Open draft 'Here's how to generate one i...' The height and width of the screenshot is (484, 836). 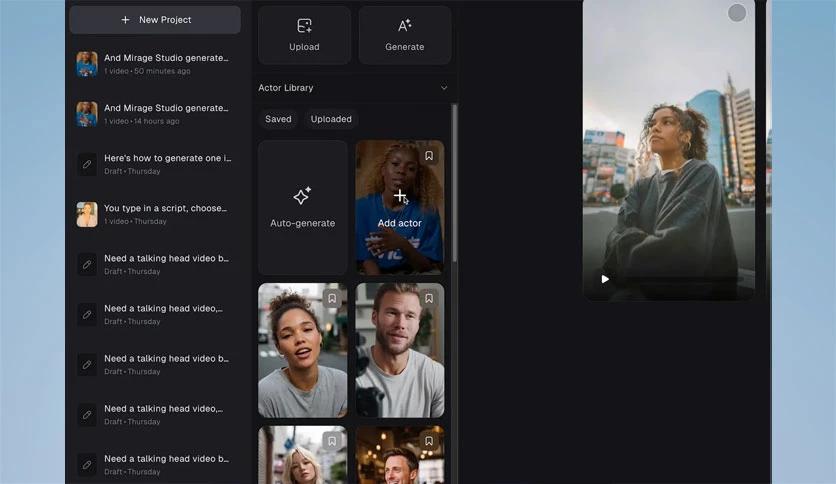[x=155, y=164]
